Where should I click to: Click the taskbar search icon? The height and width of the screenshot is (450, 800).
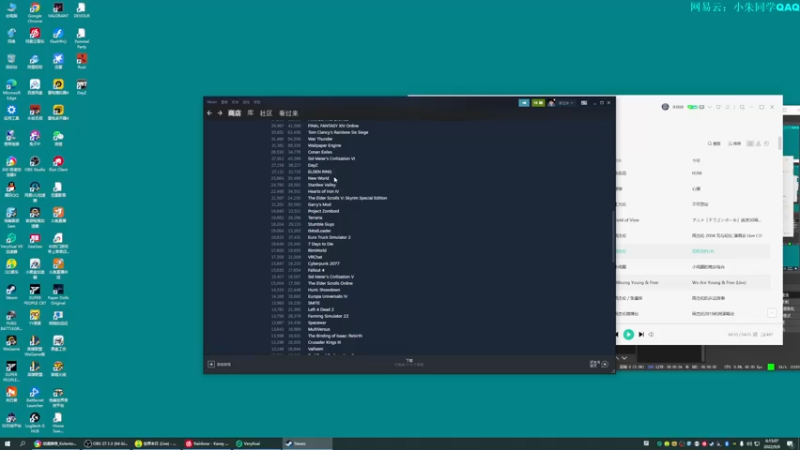pos(22,443)
